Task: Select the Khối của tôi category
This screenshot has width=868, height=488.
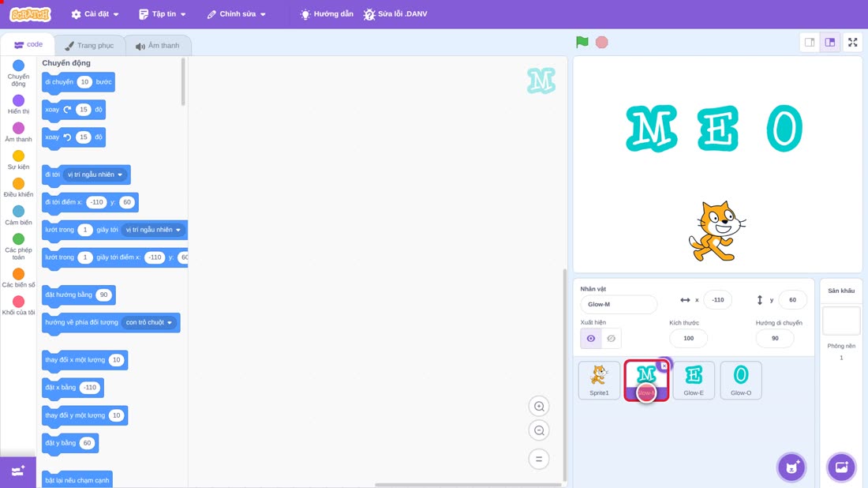Action: (18, 306)
